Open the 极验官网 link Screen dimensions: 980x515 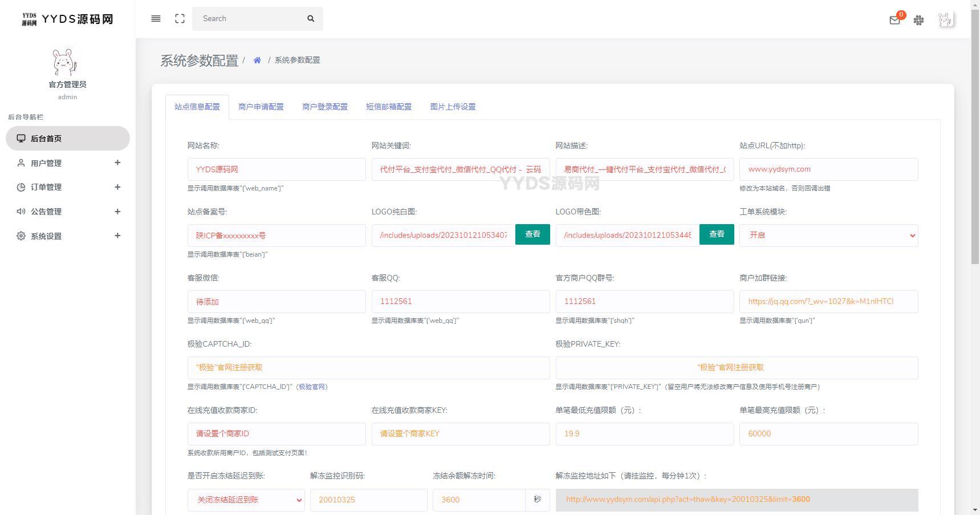312,387
